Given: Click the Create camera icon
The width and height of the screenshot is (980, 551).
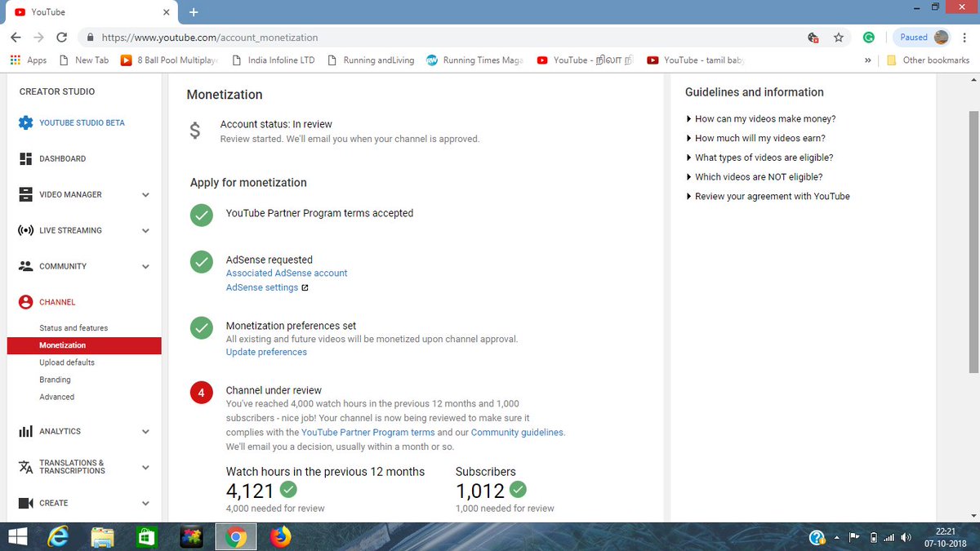Looking at the screenshot, I should pos(25,503).
